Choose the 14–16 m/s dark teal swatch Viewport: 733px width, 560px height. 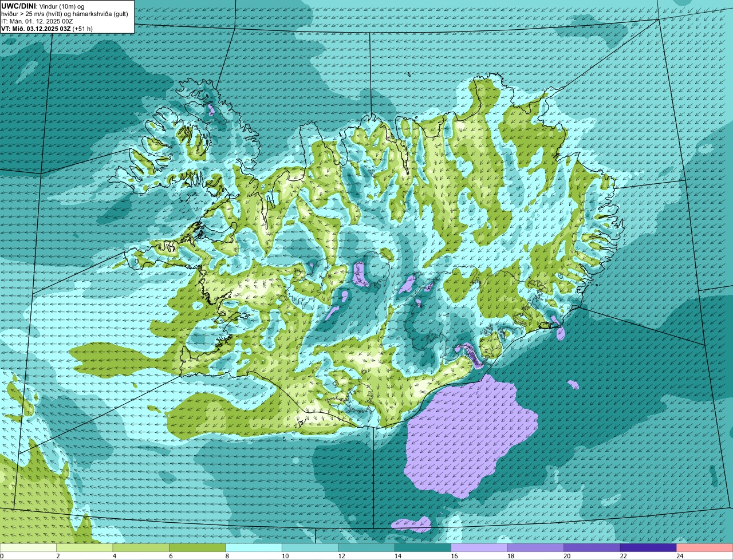coord(423,548)
